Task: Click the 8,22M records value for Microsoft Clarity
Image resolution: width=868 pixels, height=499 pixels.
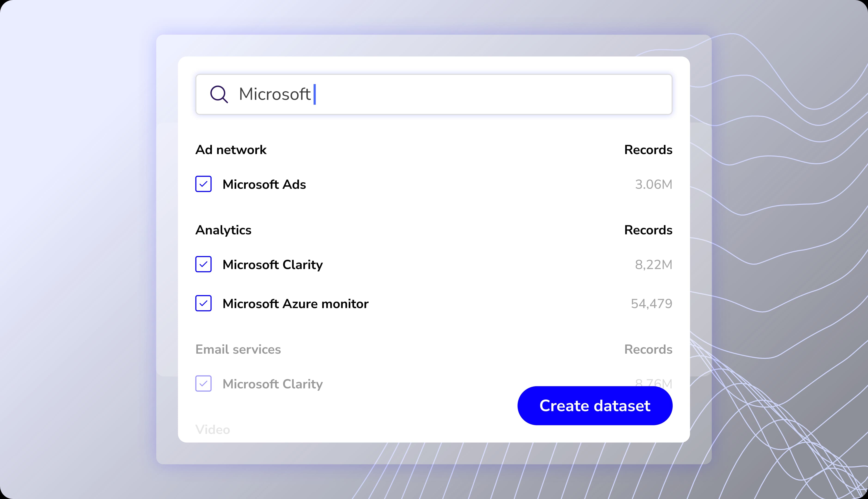Action: click(x=653, y=264)
